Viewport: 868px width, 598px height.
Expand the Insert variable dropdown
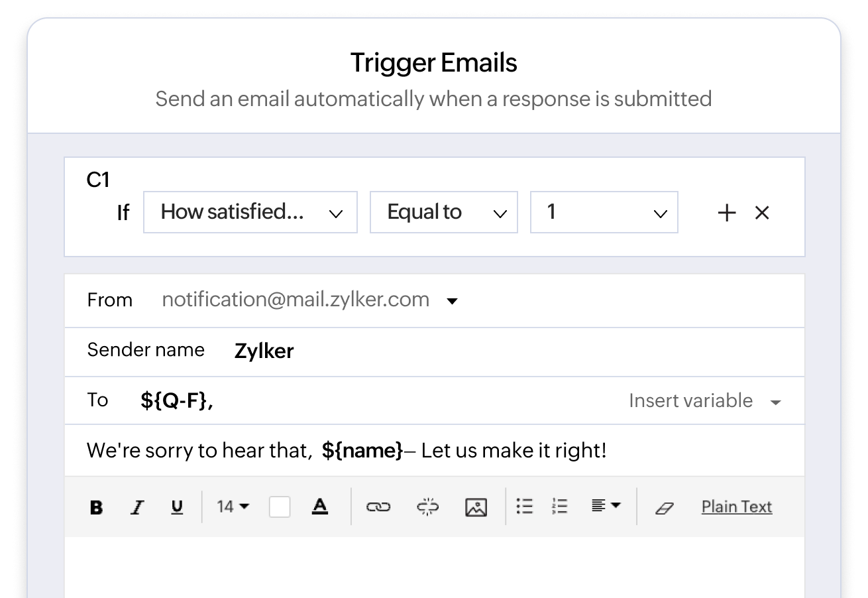pos(706,400)
